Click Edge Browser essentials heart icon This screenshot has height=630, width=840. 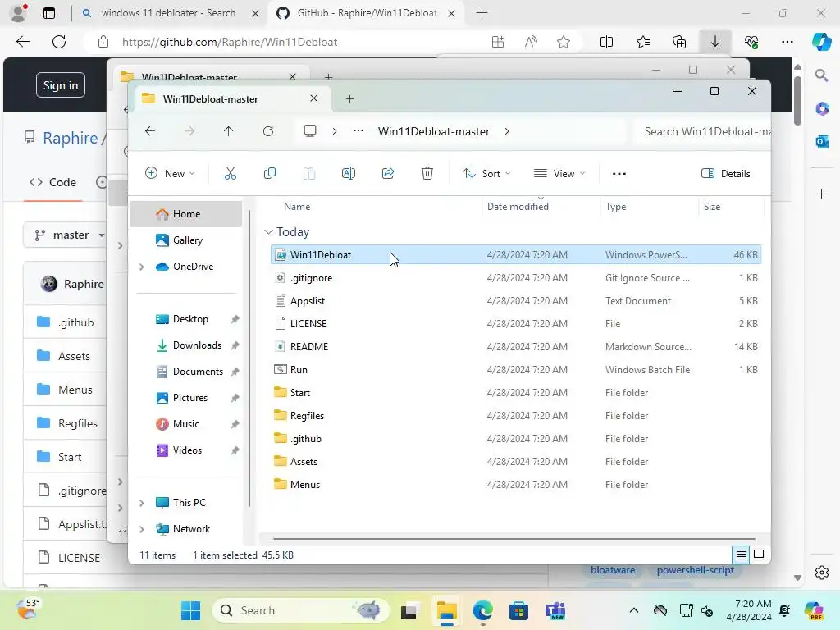click(x=751, y=42)
